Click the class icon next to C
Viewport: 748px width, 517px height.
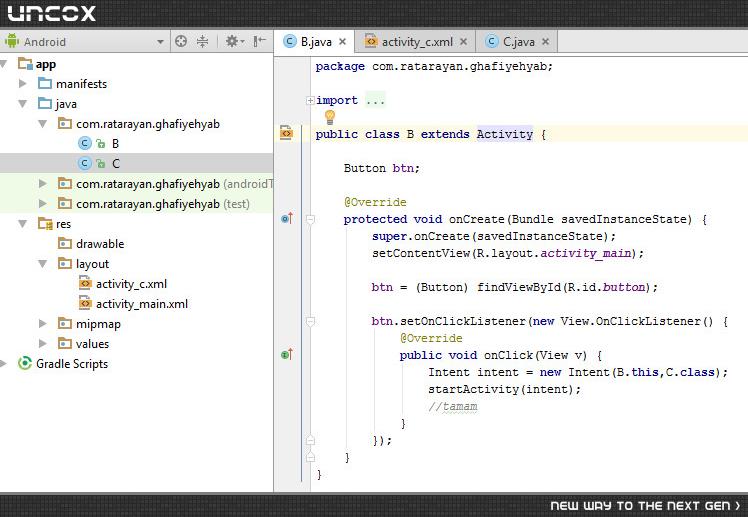coord(84,164)
